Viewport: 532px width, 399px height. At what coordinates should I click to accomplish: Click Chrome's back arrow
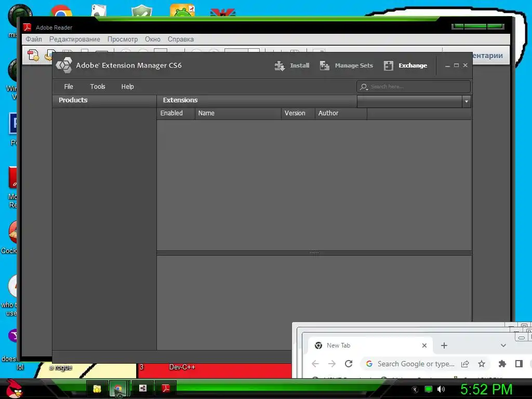(x=315, y=364)
